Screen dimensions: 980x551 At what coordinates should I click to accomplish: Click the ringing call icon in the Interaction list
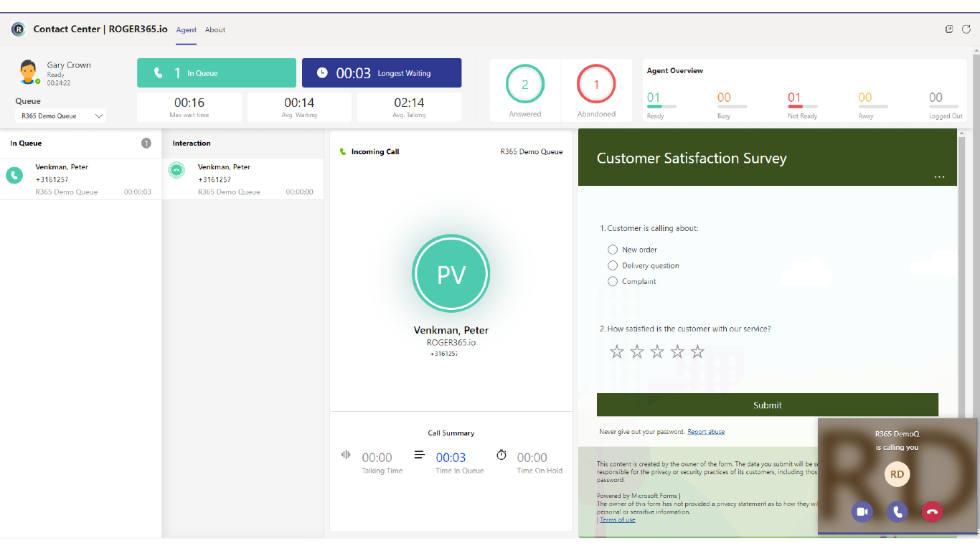click(176, 170)
